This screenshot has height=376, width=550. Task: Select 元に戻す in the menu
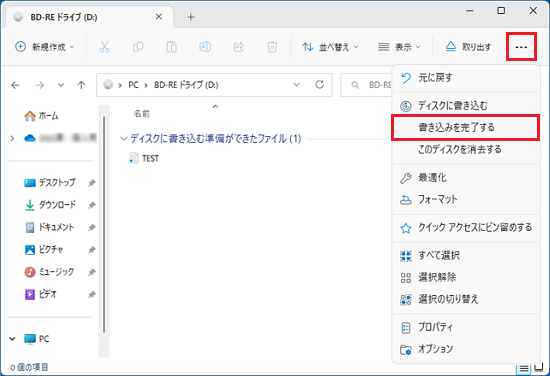click(x=465, y=78)
